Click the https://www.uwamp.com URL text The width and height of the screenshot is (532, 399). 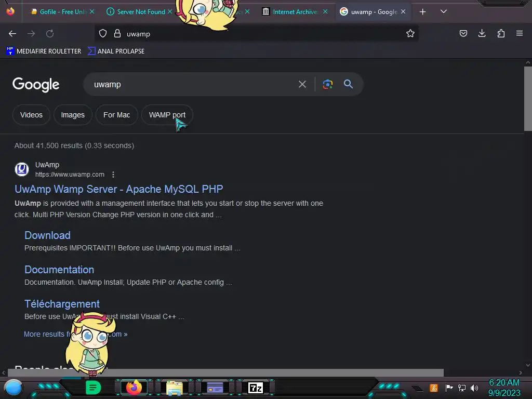click(x=70, y=175)
